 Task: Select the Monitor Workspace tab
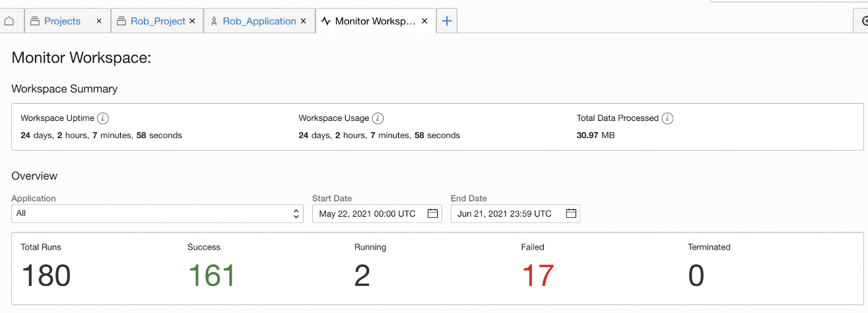374,21
